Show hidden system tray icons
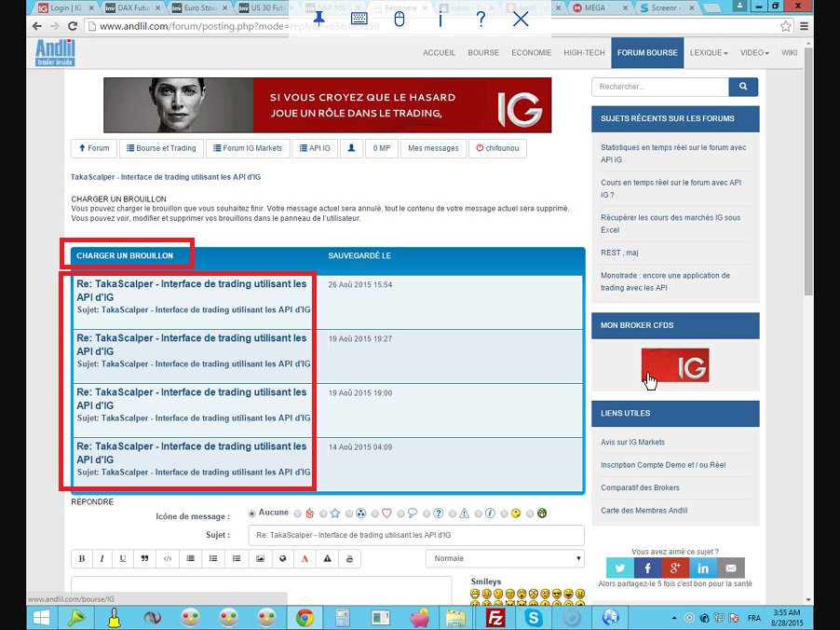840x630 pixels. click(x=674, y=618)
